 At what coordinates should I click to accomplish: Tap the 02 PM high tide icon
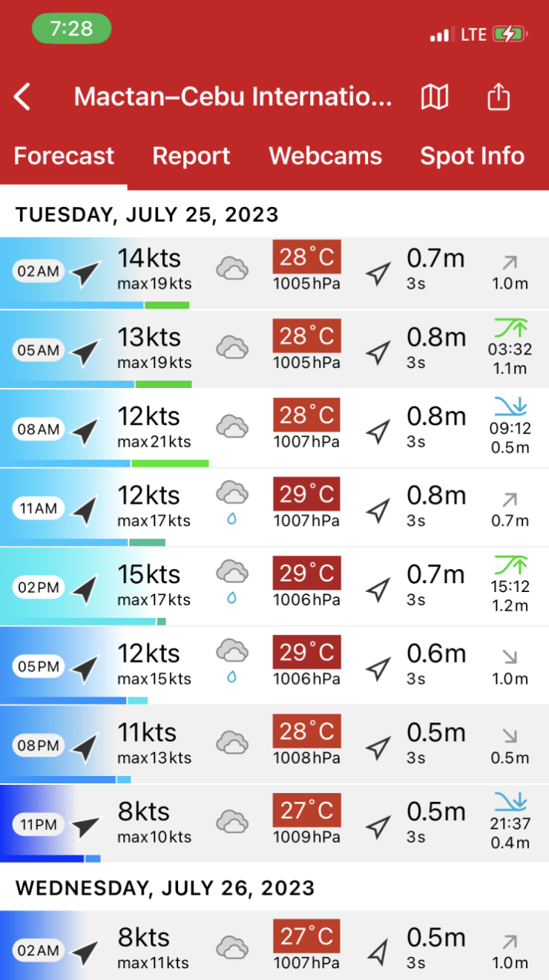510,565
